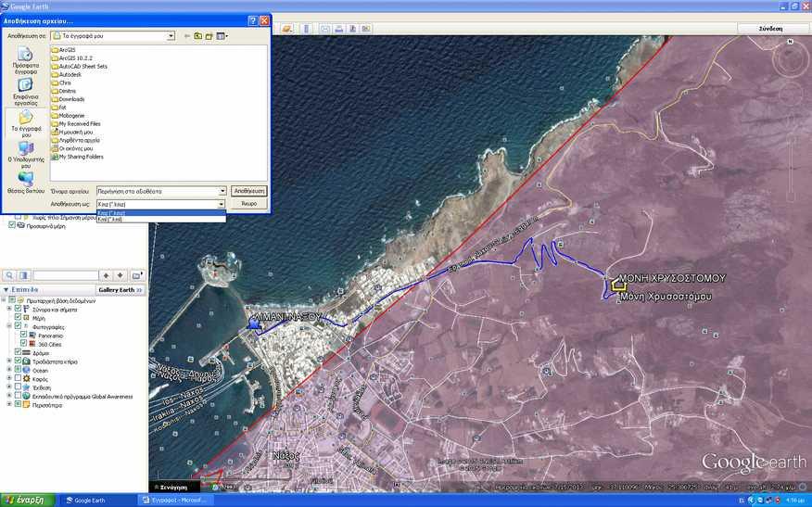This screenshot has width=812, height=507.
Task: Expand the Σύνορα και σήματα tree node
Action: pyautogui.click(x=8, y=309)
